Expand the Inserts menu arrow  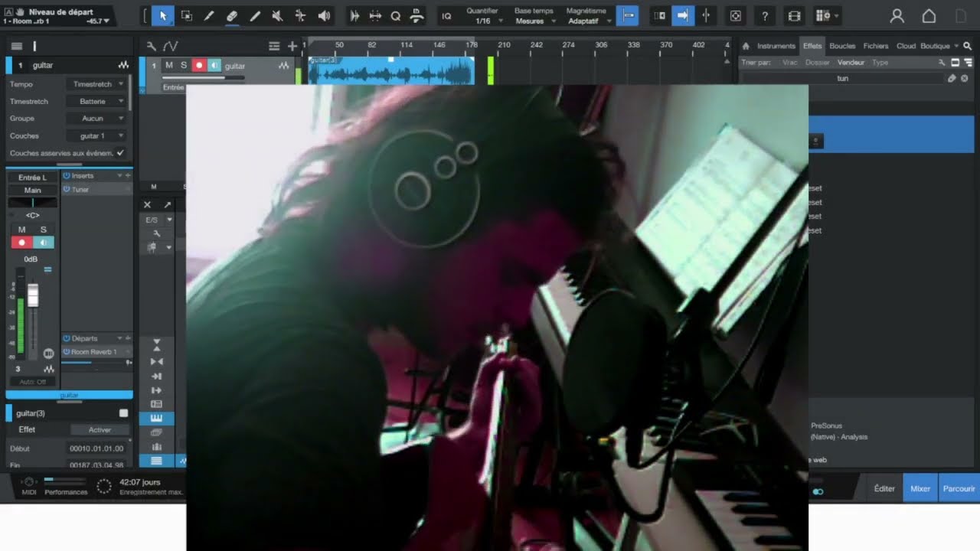[119, 176]
